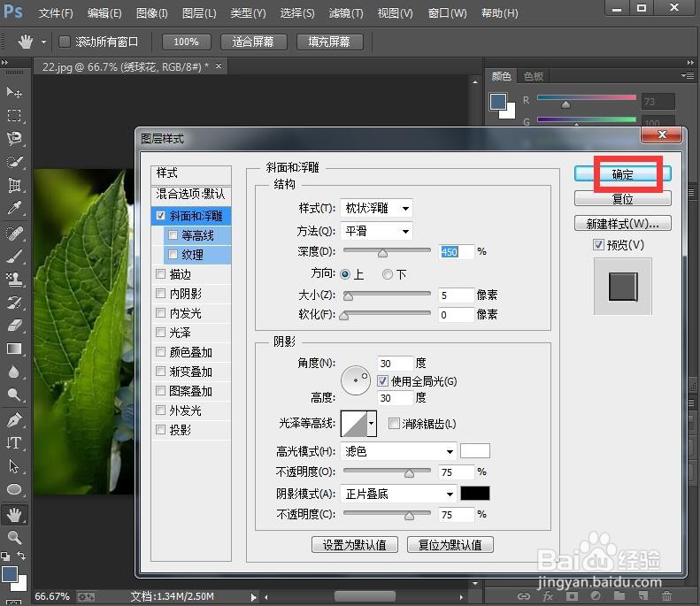This screenshot has height=606, width=700.
Task: Select the Lasso tool
Action: 14,139
